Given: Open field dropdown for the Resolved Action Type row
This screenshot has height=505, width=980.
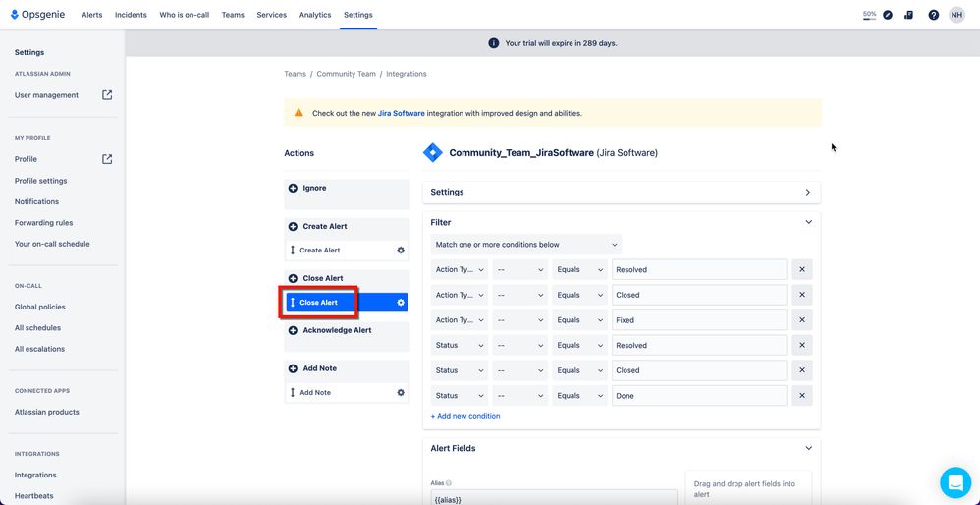Looking at the screenshot, I should coord(459,269).
